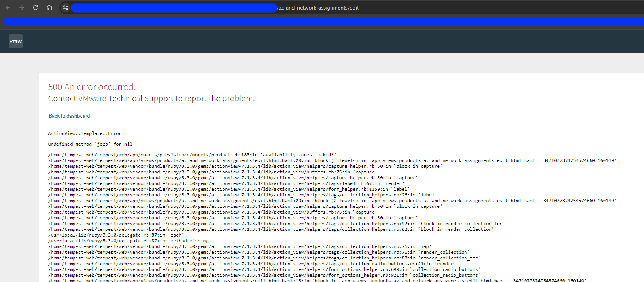
Task: Reload the current page
Action: click(36, 8)
